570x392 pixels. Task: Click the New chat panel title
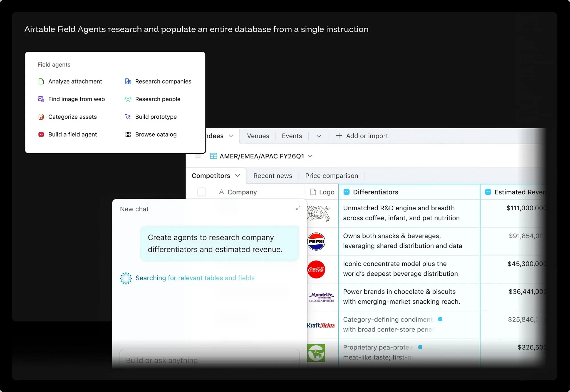click(134, 209)
